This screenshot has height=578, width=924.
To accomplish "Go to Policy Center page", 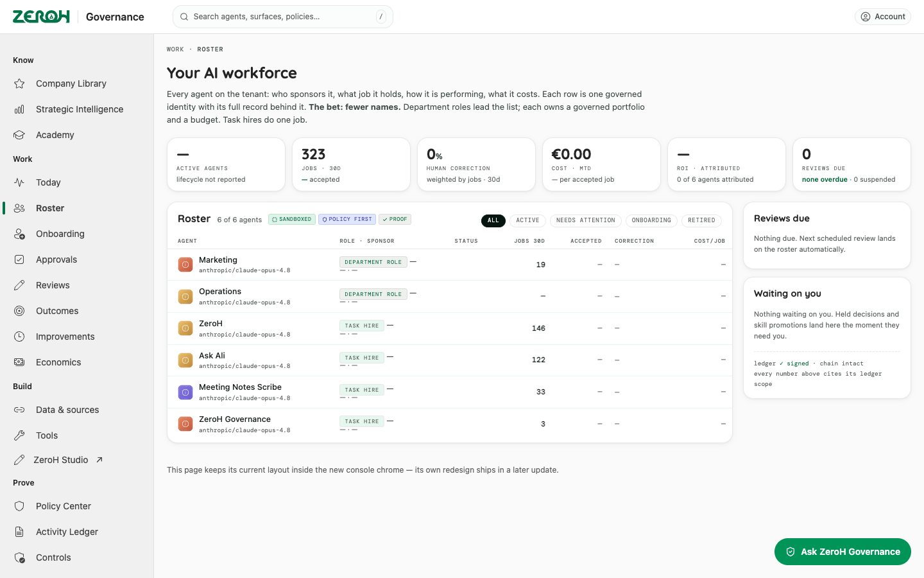I will [77, 506].
